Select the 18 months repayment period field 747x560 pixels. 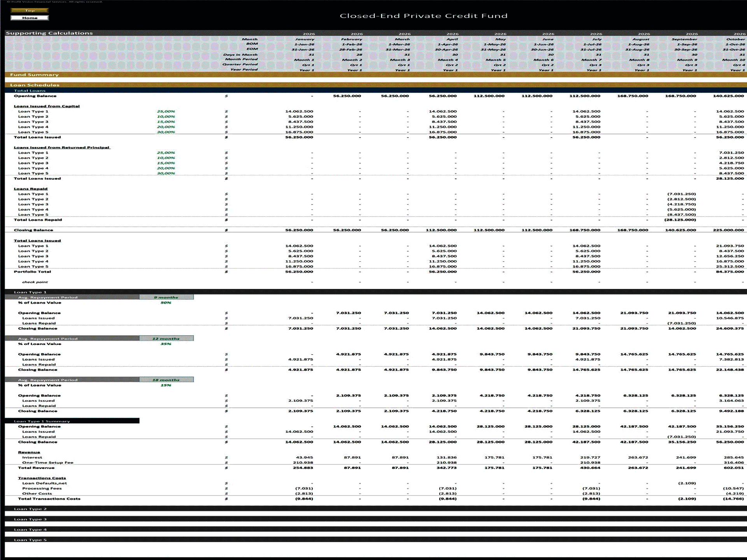point(167,380)
